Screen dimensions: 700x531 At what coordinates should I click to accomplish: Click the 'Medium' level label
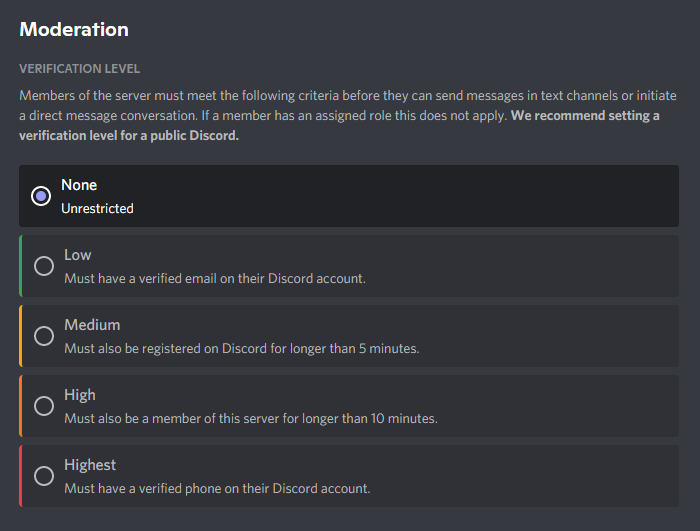pos(92,325)
